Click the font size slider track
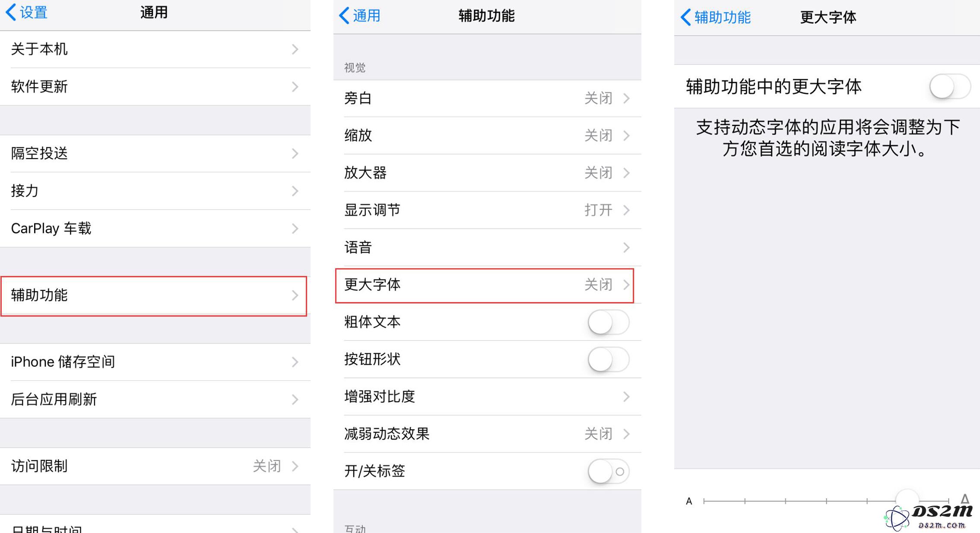The height and width of the screenshot is (533, 980). (x=826, y=501)
